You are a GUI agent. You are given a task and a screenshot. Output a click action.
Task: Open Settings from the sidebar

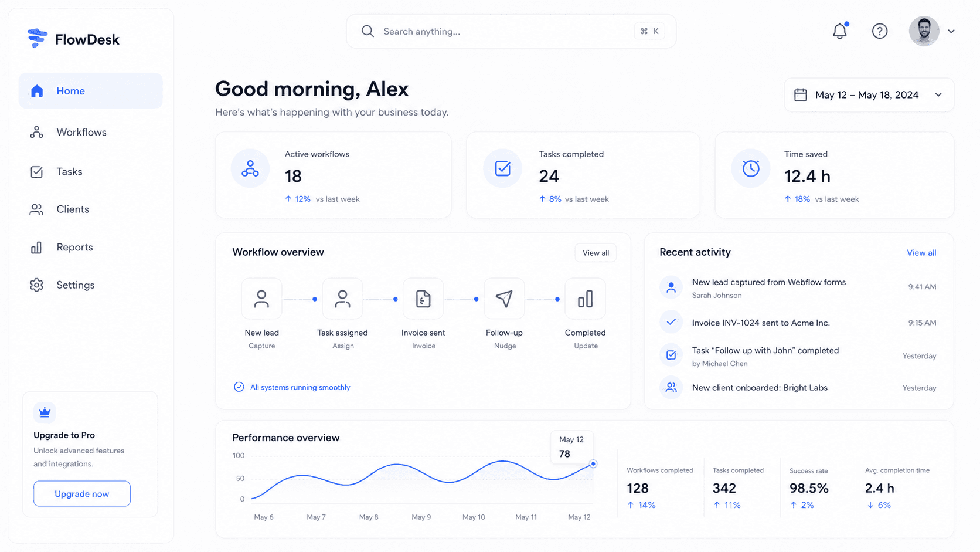click(91, 285)
